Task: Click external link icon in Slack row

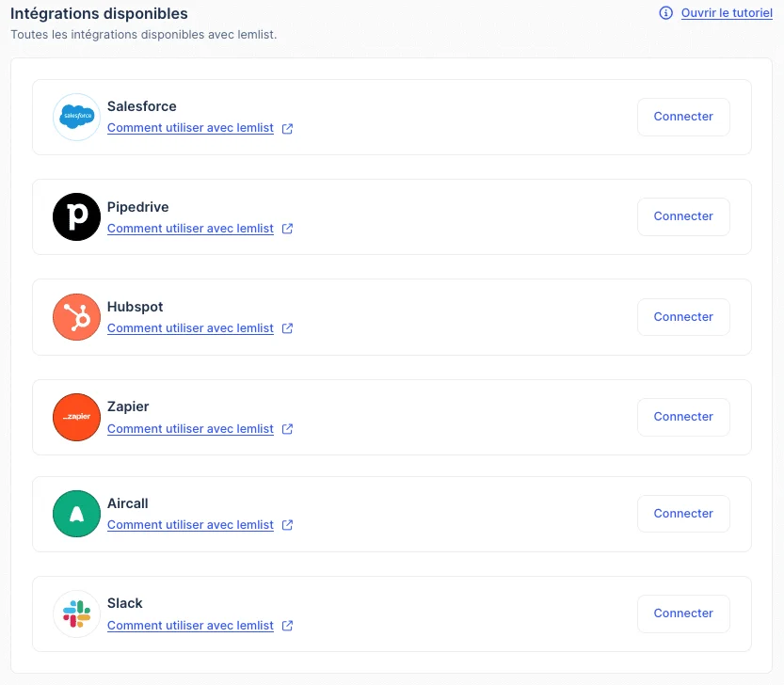Action: [x=287, y=626]
